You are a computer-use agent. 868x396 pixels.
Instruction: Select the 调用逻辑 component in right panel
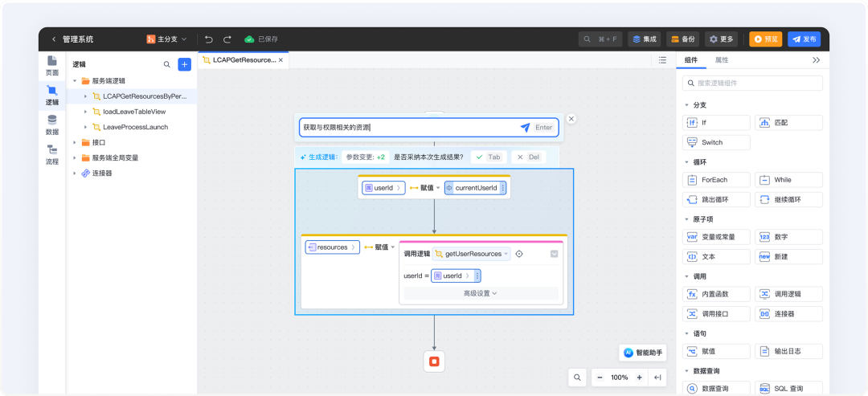(x=789, y=294)
